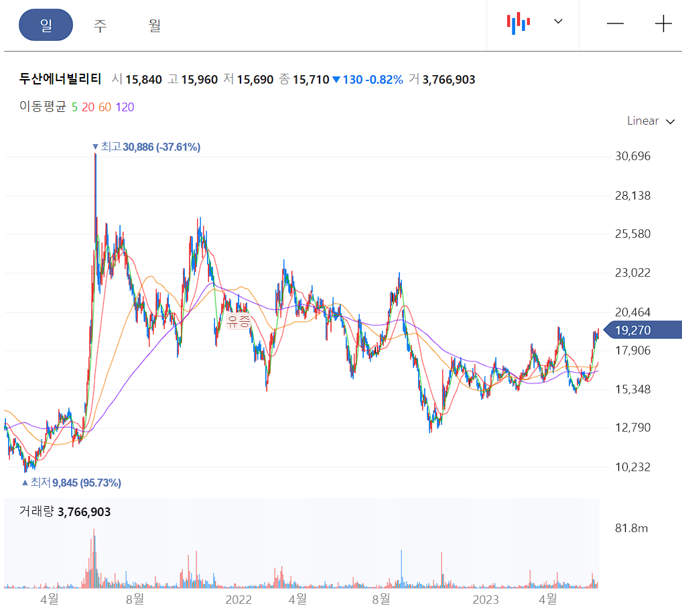Click the 2023 label on time axis
This screenshot has width=682, height=616.
point(486,600)
